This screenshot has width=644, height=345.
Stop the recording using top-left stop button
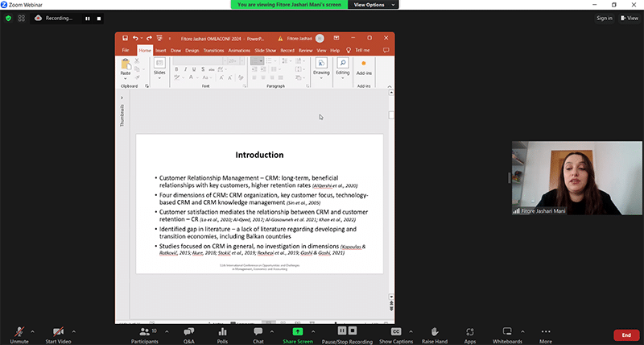[99, 18]
